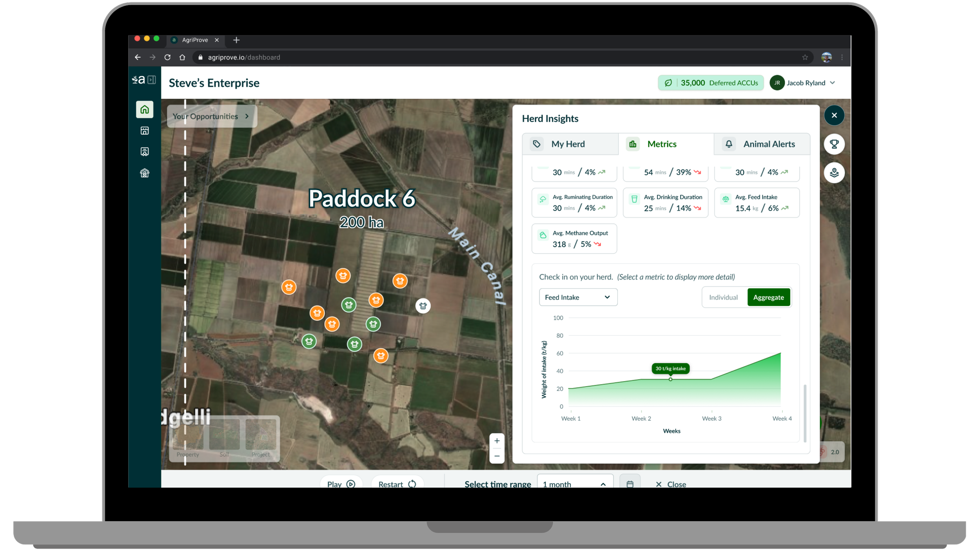Open the Animal Alerts tab
Viewport: 980px width, 551px height.
coord(762,144)
